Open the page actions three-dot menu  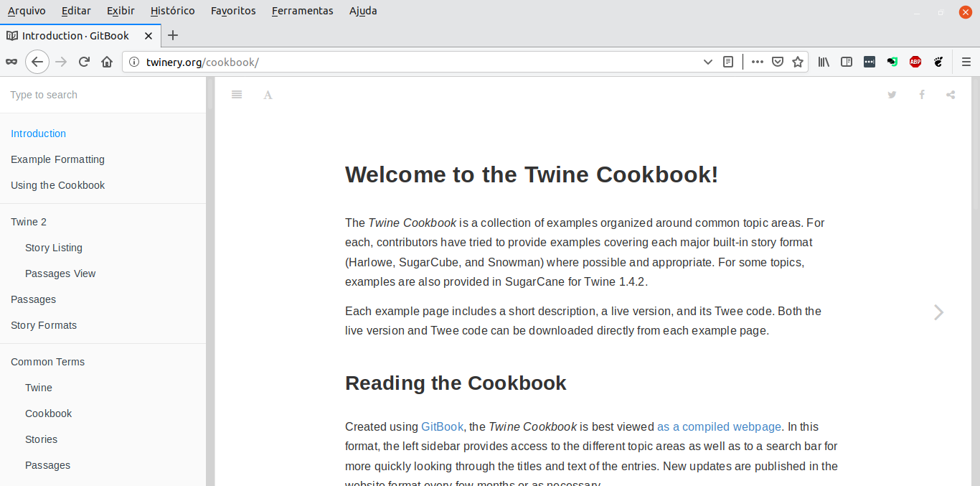[x=758, y=62]
